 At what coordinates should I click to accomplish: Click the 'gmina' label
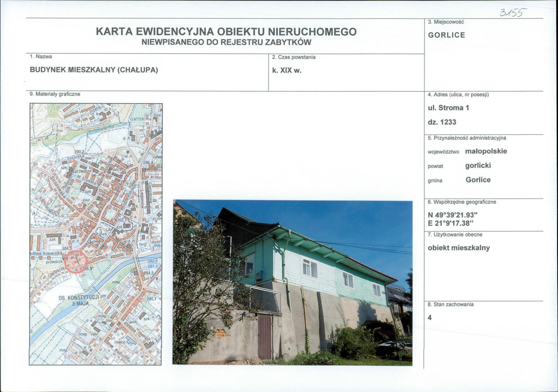coord(435,181)
